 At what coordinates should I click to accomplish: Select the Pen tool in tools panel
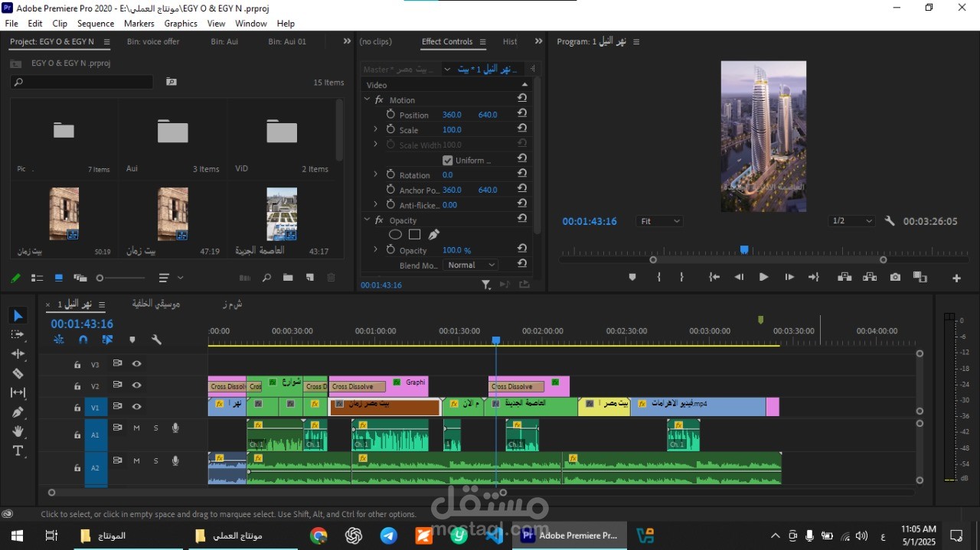(x=18, y=412)
